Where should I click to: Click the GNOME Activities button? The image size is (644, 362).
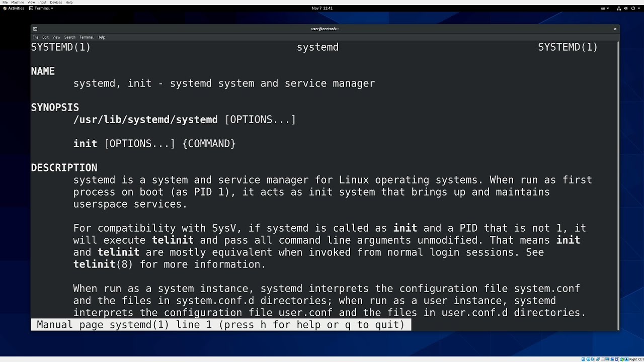click(x=14, y=8)
